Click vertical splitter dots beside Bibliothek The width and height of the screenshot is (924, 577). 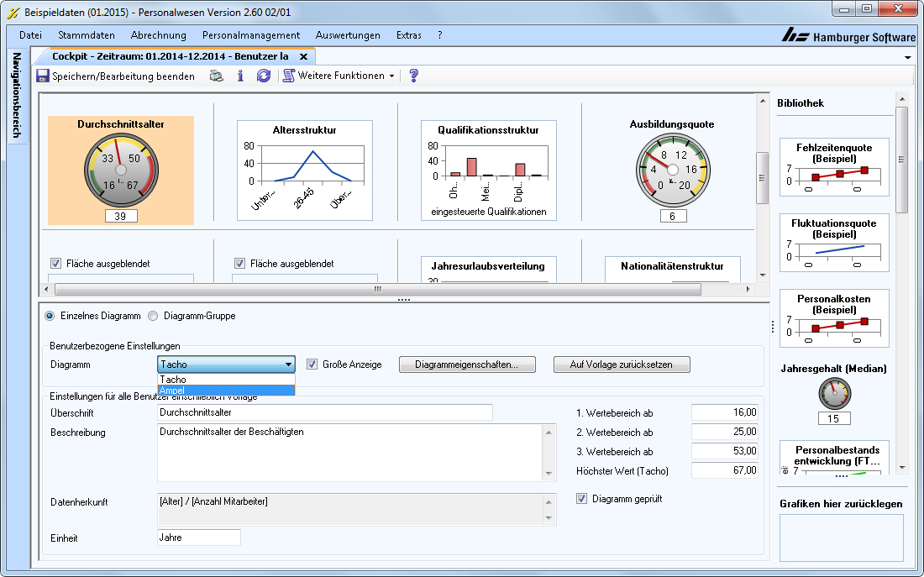coord(773,326)
